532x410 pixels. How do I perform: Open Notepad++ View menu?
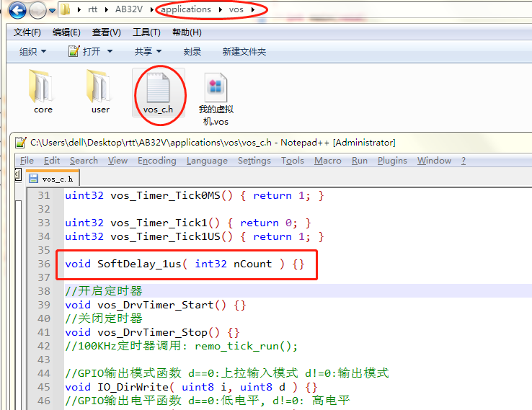coord(118,161)
